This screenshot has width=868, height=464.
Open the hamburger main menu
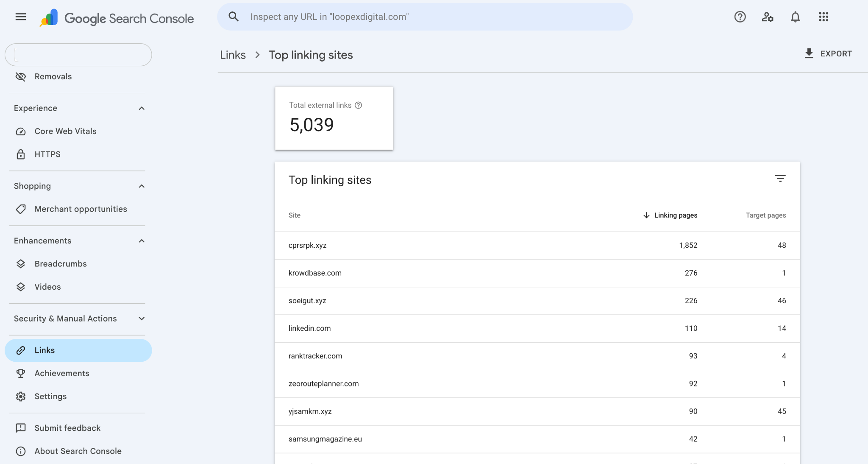point(20,17)
